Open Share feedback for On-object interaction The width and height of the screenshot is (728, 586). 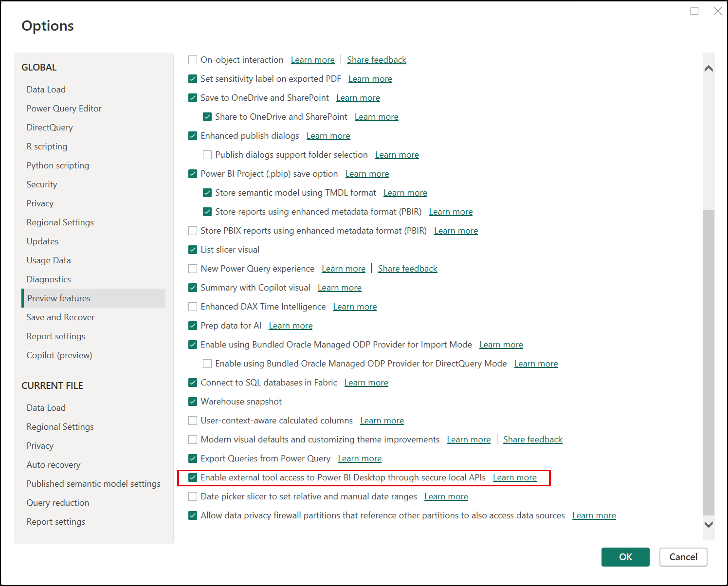tap(377, 60)
